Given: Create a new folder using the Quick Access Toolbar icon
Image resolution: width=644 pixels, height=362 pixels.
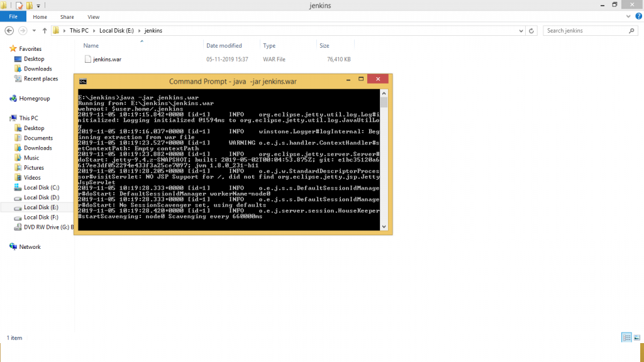Looking at the screenshot, I should [x=29, y=5].
